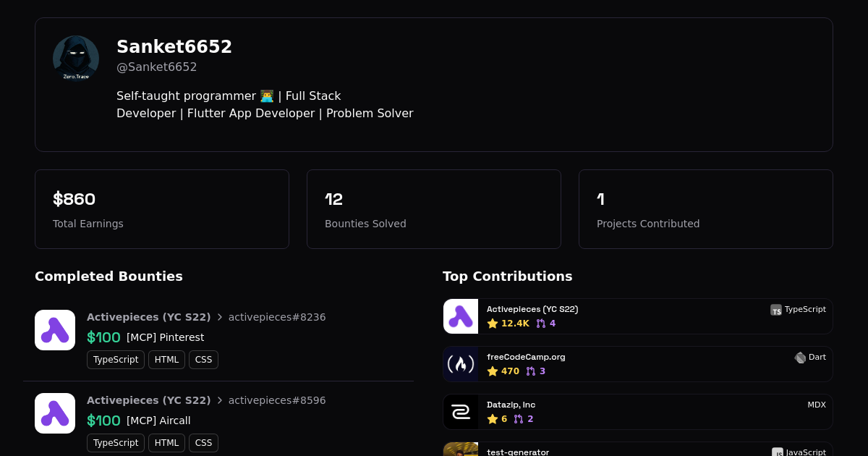Open the activepieces#8596 issue link
The height and width of the screenshot is (456, 868).
(x=277, y=400)
